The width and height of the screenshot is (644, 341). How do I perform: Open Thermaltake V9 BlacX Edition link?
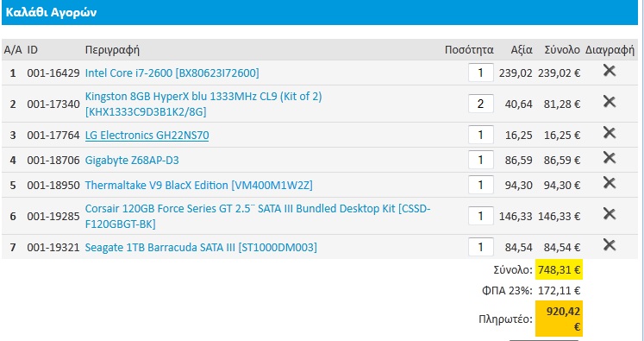click(199, 185)
